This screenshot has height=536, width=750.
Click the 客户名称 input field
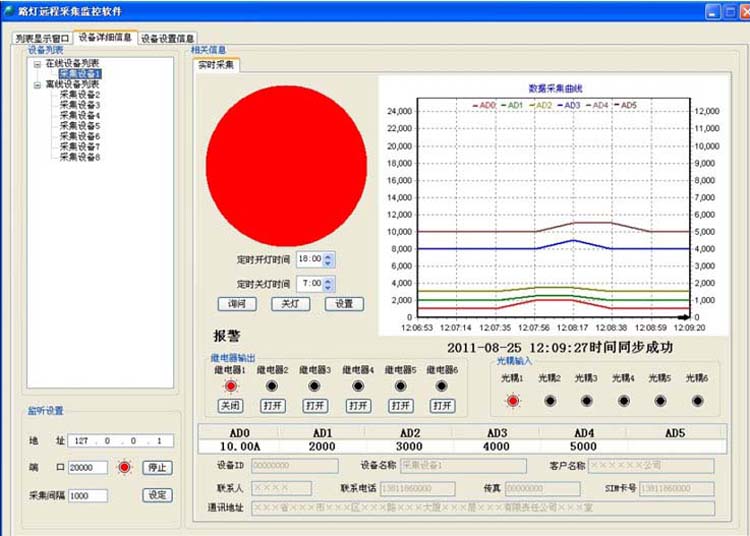click(x=651, y=465)
